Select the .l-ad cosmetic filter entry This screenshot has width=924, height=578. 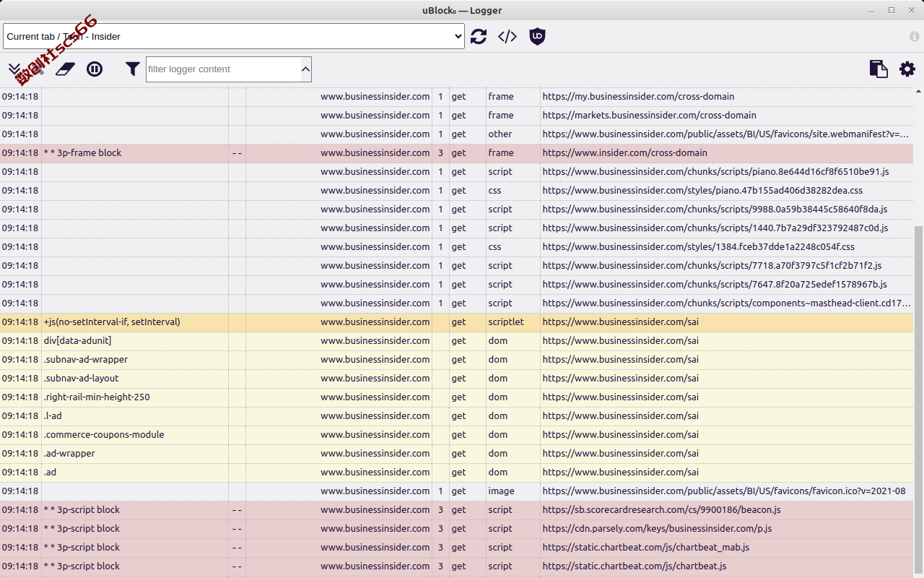pos(53,416)
